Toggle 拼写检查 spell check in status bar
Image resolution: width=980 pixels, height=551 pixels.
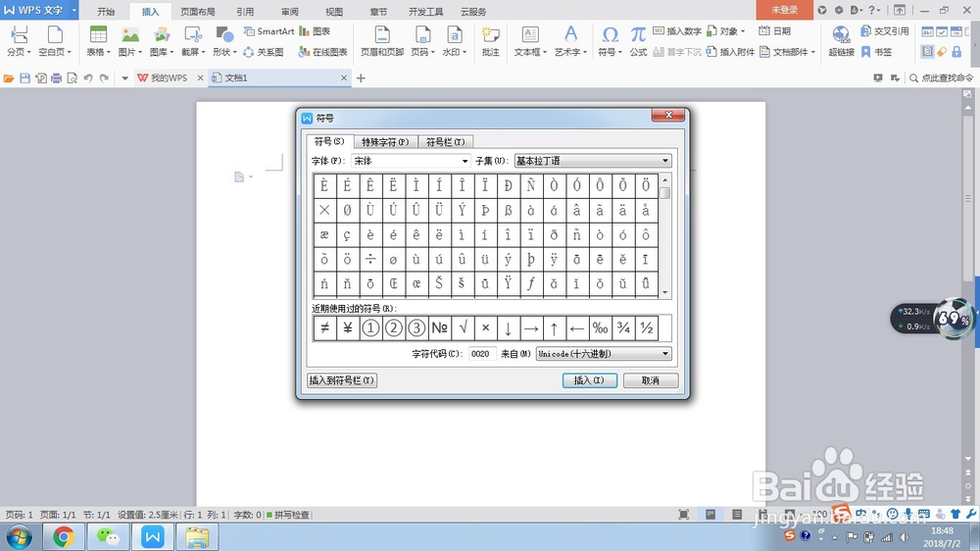pyautogui.click(x=288, y=515)
